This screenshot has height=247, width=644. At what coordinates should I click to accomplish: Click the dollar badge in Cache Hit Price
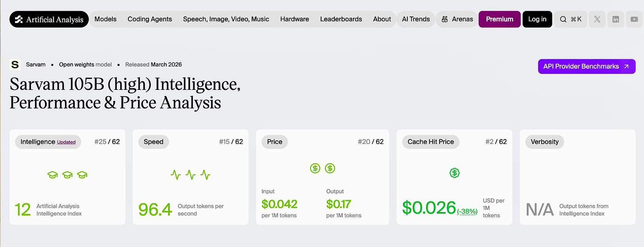[454, 173]
